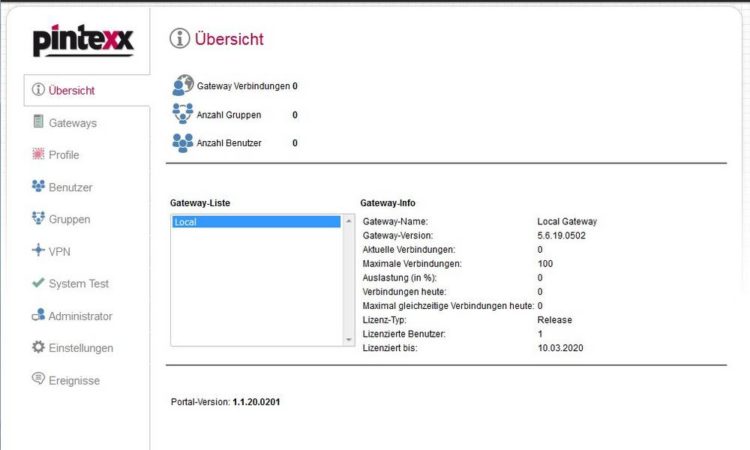The image size is (750, 450).
Task: Click Gateway-Liste scrollbar down arrow
Action: [349, 340]
